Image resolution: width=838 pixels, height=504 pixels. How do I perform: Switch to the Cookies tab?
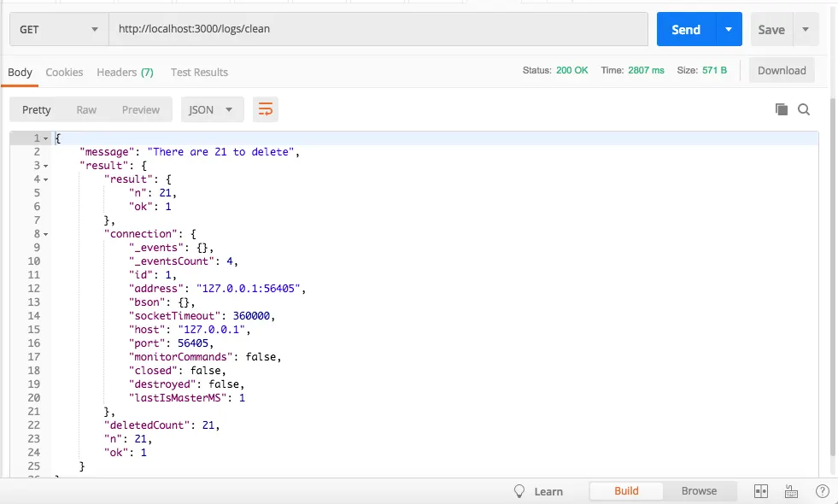[64, 72]
